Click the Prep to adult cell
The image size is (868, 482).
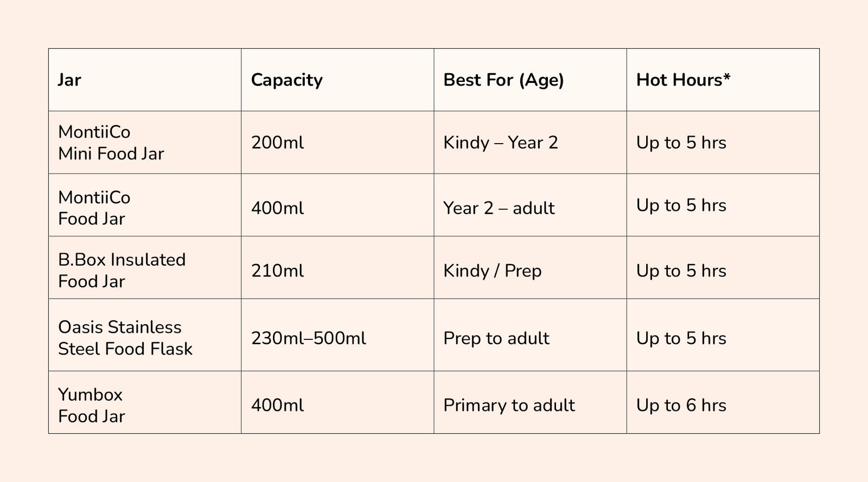[x=530, y=335]
